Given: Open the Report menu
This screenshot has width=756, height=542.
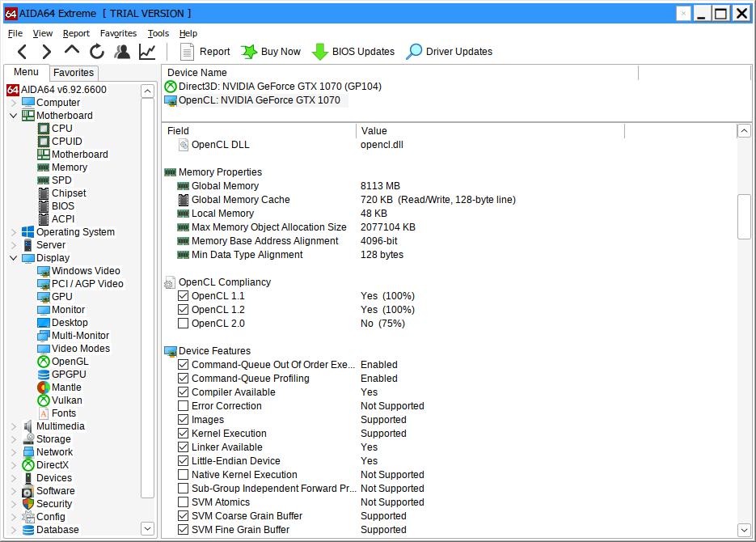Looking at the screenshot, I should 76,33.
